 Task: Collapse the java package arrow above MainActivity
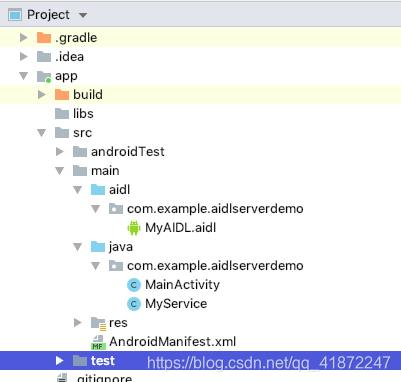95,266
